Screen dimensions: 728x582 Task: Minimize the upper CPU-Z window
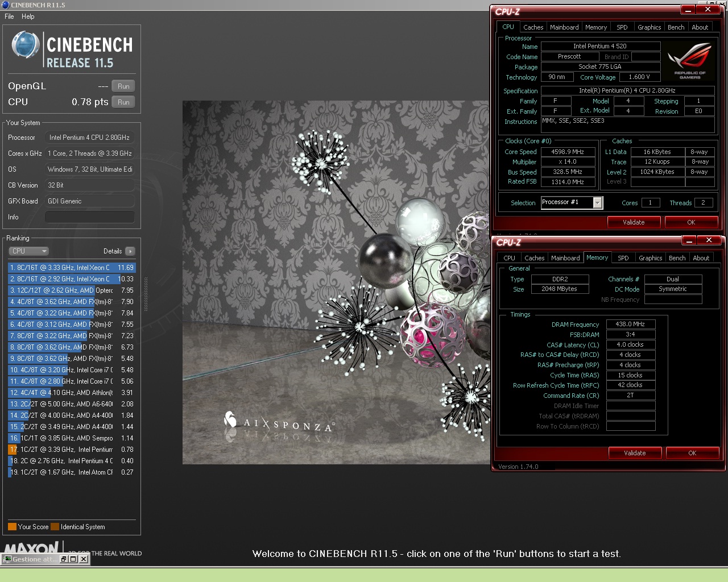tap(688, 10)
